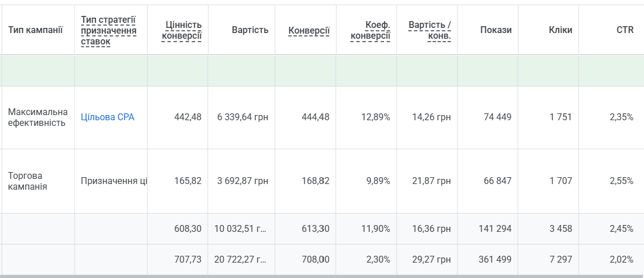
Task: Click the Тип стратегії призначення ставок header
Action: pyautogui.click(x=109, y=30)
